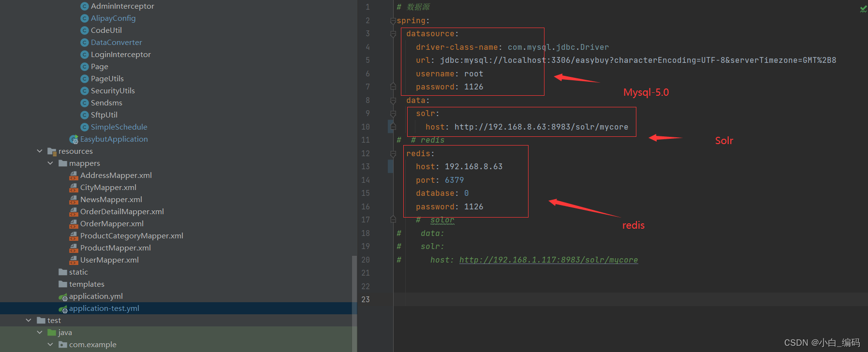Collapse the mappers folder

point(50,163)
